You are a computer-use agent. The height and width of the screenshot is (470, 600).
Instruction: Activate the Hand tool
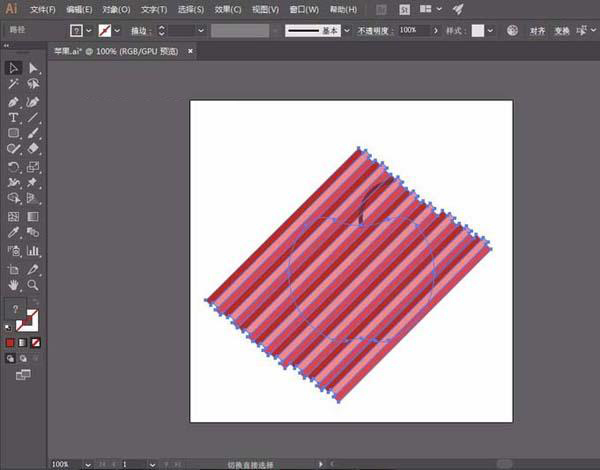tap(14, 285)
